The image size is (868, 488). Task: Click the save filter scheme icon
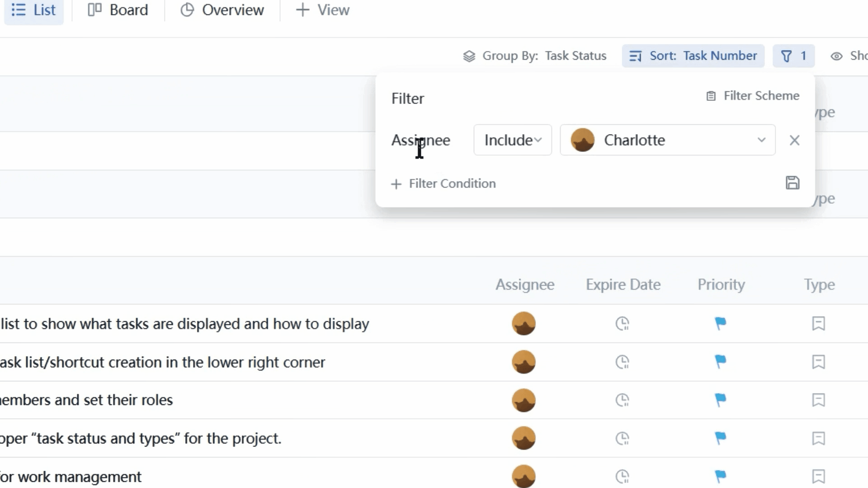tap(793, 183)
